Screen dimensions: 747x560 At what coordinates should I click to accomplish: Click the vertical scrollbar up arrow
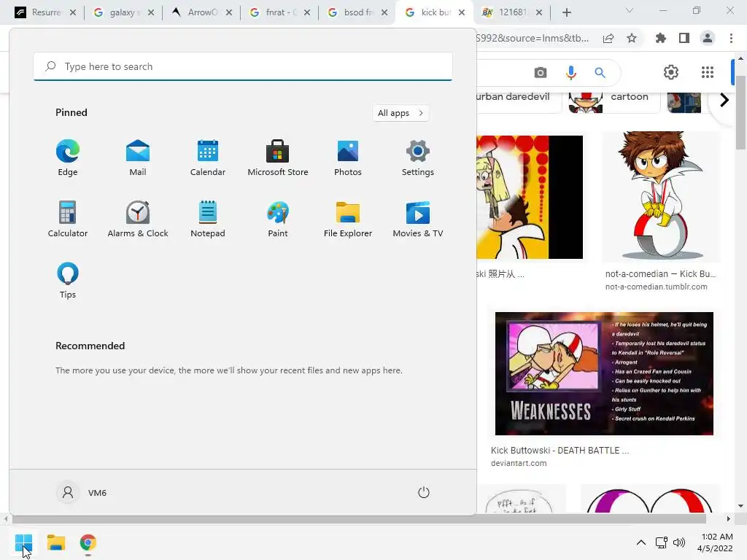coord(741,58)
